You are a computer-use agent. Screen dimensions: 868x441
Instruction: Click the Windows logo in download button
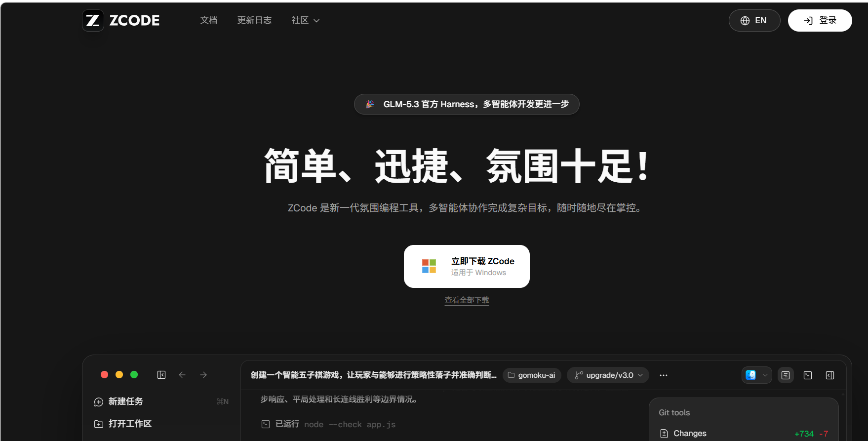[429, 266]
